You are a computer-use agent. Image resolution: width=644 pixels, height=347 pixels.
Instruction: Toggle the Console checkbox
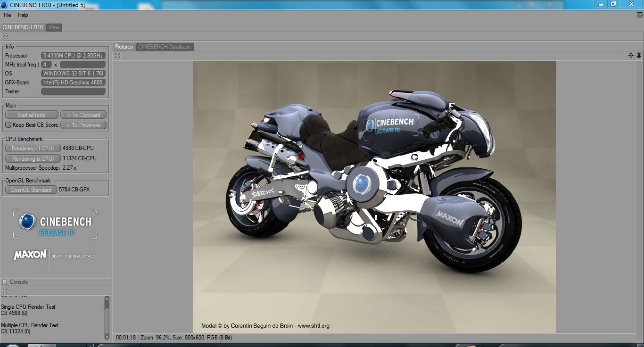click(5, 282)
